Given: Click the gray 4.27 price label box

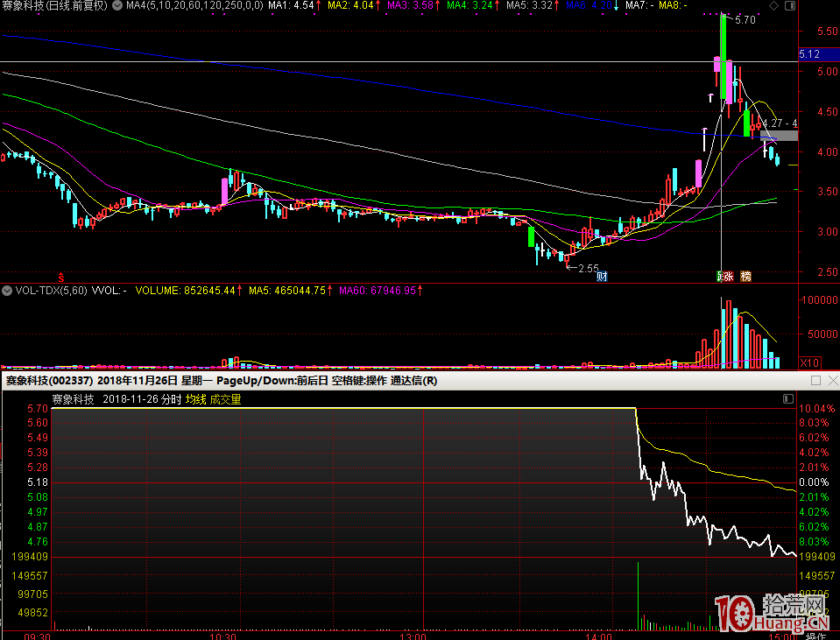Looking at the screenshot, I should click(779, 135).
